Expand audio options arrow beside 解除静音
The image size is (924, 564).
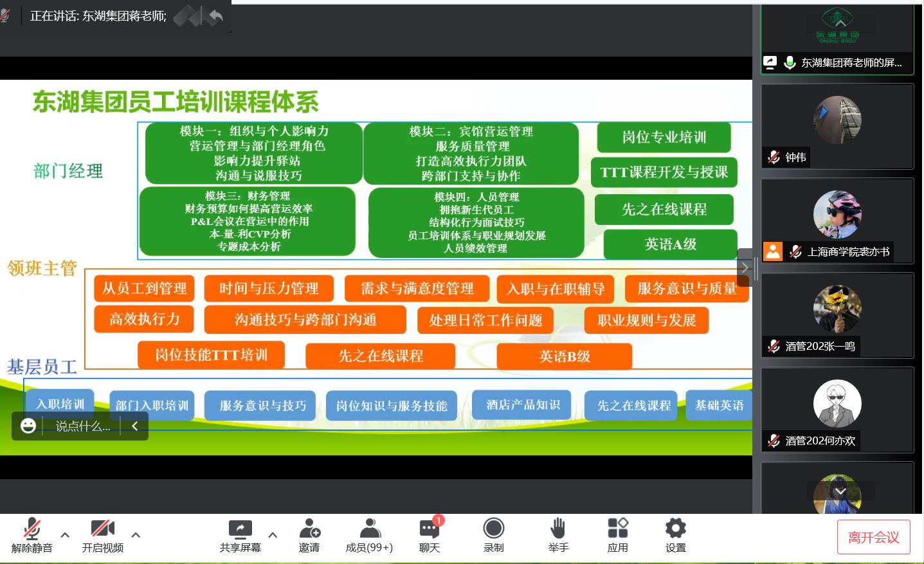[x=65, y=534]
